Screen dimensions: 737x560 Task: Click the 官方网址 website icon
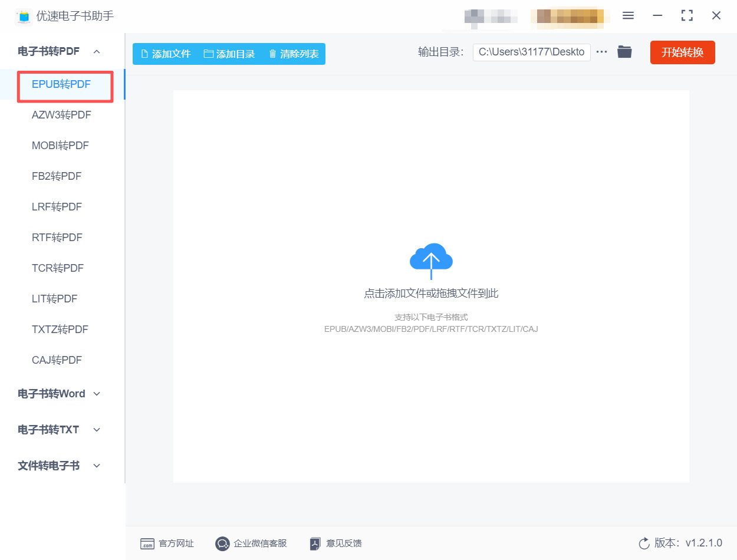click(147, 543)
